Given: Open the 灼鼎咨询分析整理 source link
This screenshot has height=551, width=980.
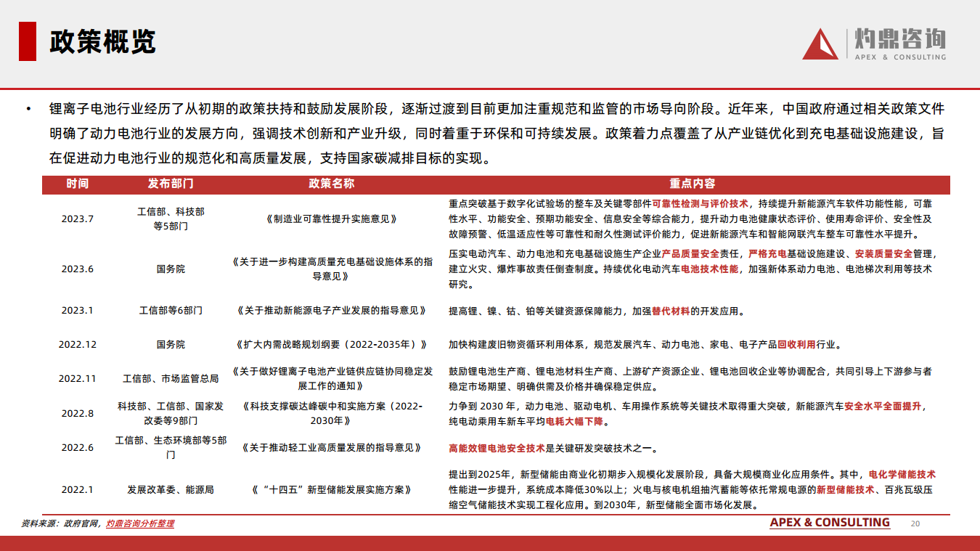Looking at the screenshot, I should (139, 523).
